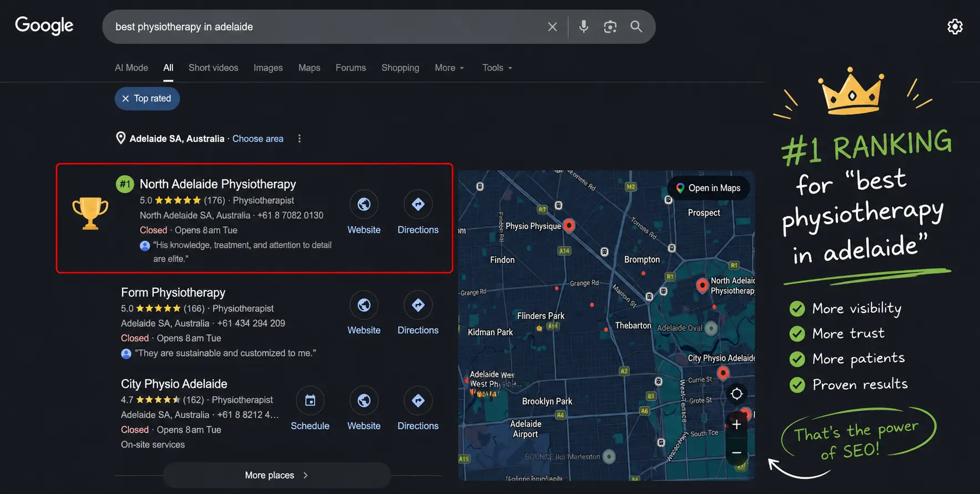The image size is (980, 494).
Task: Get directions to City Physio Adelaide
Action: (418, 401)
